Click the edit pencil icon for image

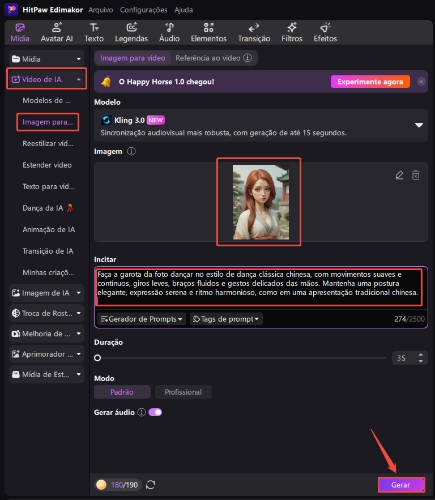click(x=399, y=175)
